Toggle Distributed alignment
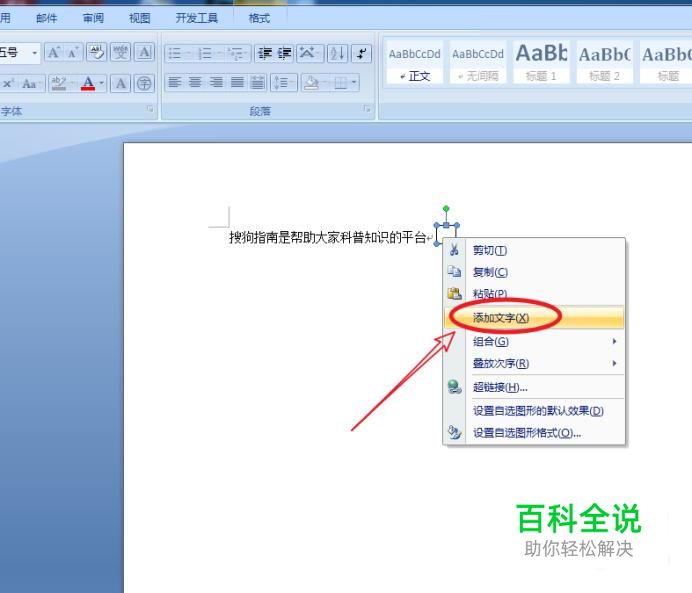692x593 pixels. pyautogui.click(x=258, y=83)
